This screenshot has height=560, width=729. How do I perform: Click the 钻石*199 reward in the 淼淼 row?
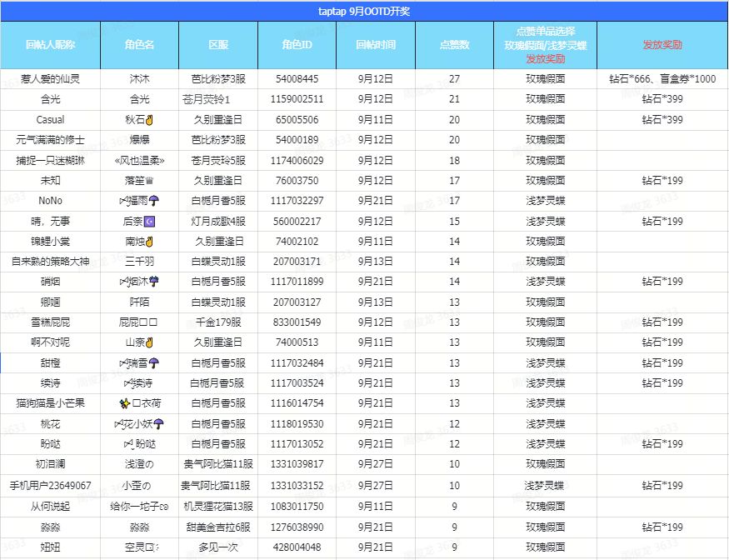(662, 527)
